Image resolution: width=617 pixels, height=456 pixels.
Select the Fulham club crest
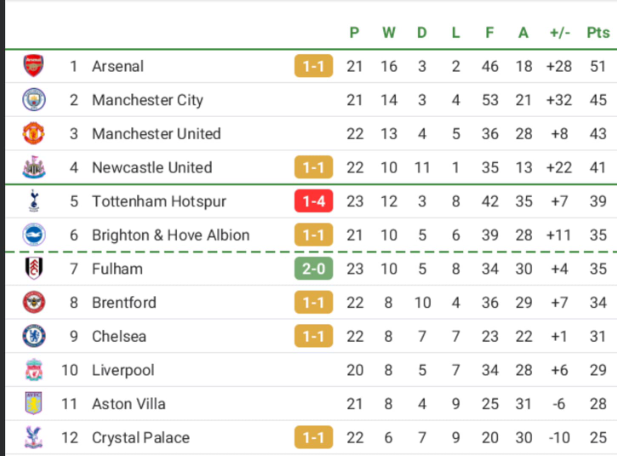[33, 268]
